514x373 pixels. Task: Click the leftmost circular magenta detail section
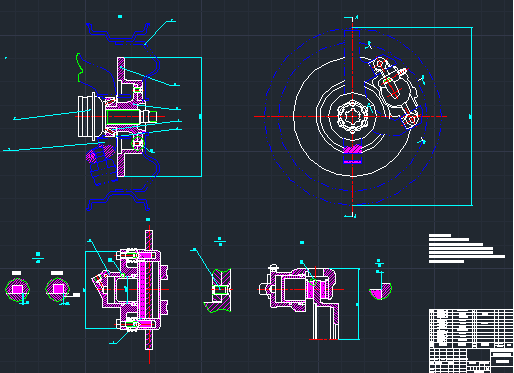coord(17,289)
